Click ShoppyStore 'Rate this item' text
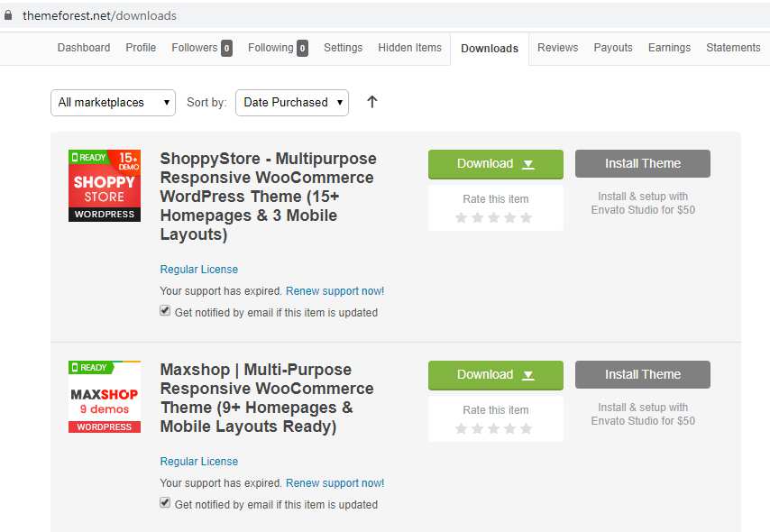The image size is (770, 532). click(496, 199)
